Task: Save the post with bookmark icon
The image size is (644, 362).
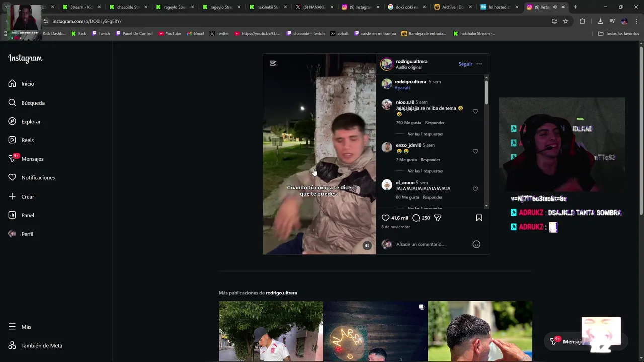Action: click(x=479, y=218)
